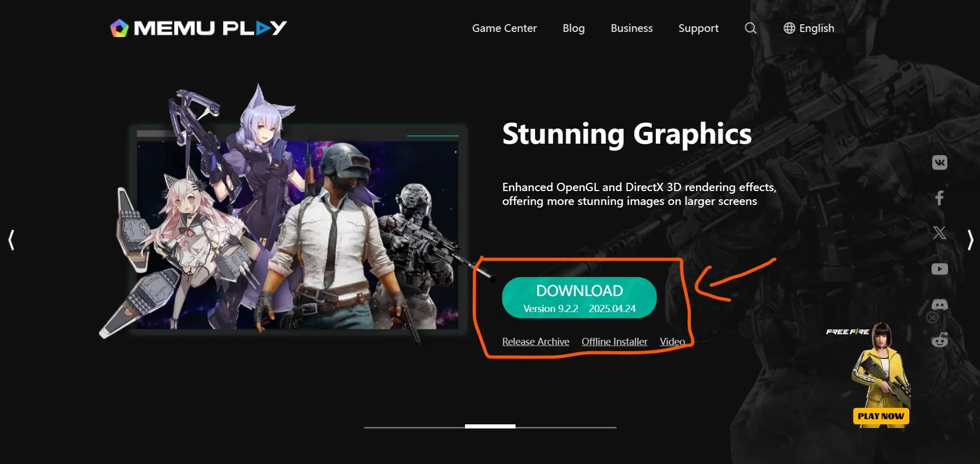Close the Free Fire ad popup
The width and height of the screenshot is (980, 464).
click(932, 318)
